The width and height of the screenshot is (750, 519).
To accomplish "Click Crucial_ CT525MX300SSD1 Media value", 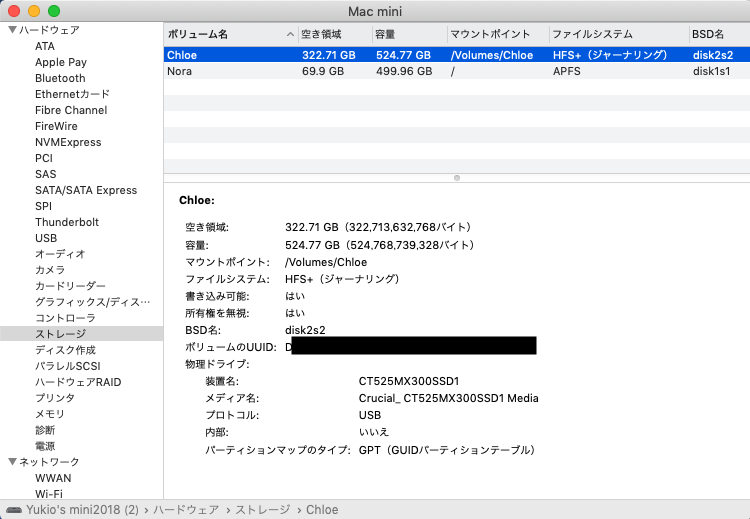I will tap(449, 398).
